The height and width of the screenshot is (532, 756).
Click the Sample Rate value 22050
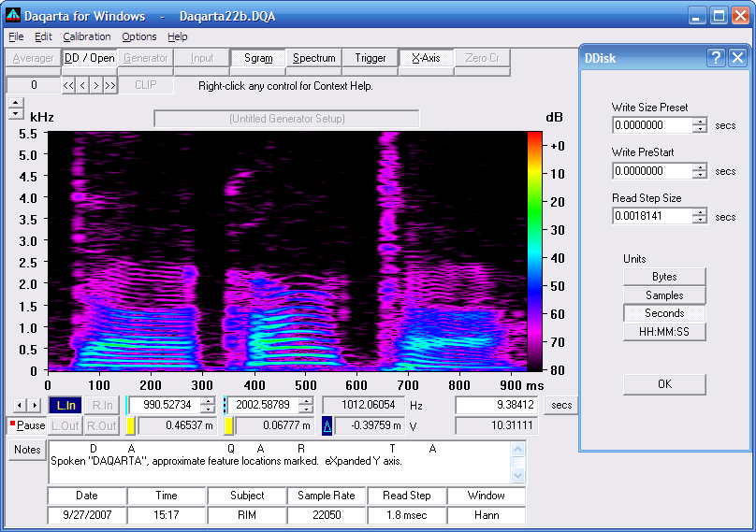click(327, 515)
